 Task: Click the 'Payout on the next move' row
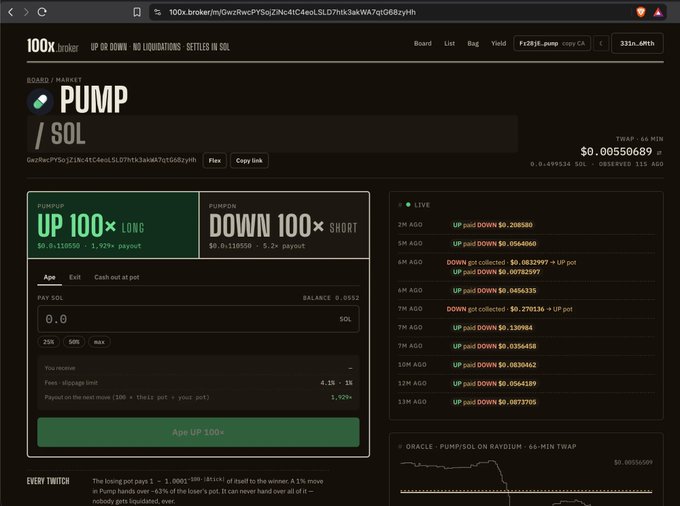click(x=198, y=397)
